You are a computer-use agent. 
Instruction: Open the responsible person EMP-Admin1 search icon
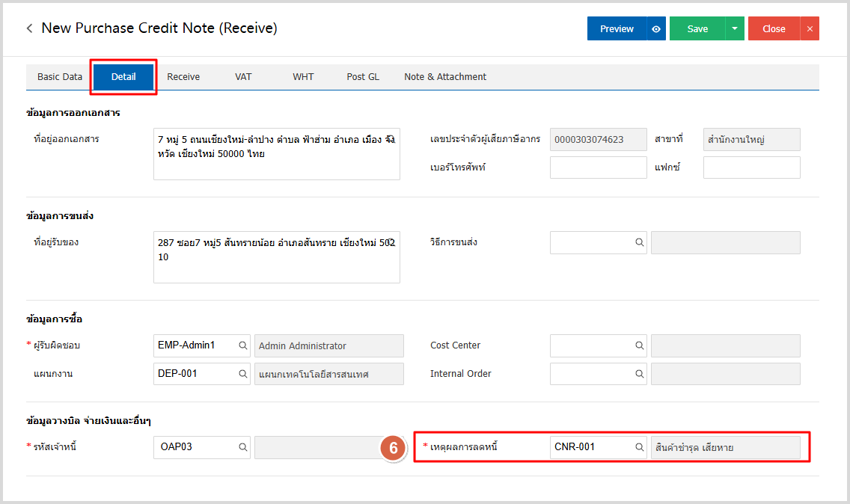[242, 345]
